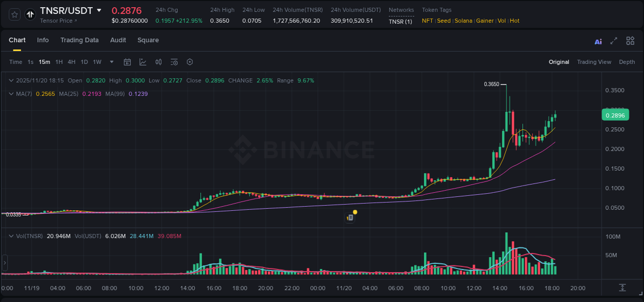Image resolution: width=644 pixels, height=302 pixels.
Task: Select the 15m timeframe
Action: click(44, 62)
